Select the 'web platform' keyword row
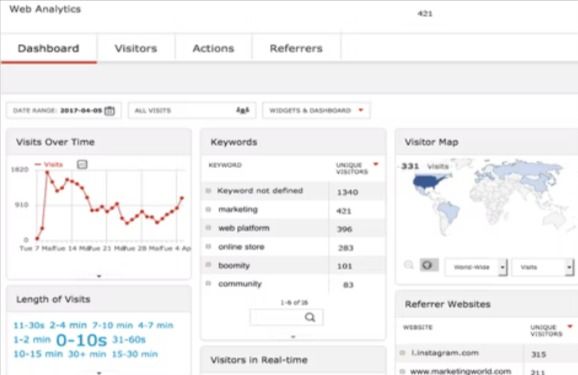578x375 pixels. (x=293, y=228)
